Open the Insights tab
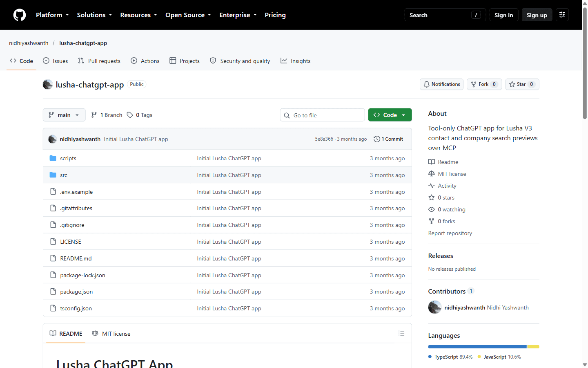588x368 pixels. click(x=296, y=61)
